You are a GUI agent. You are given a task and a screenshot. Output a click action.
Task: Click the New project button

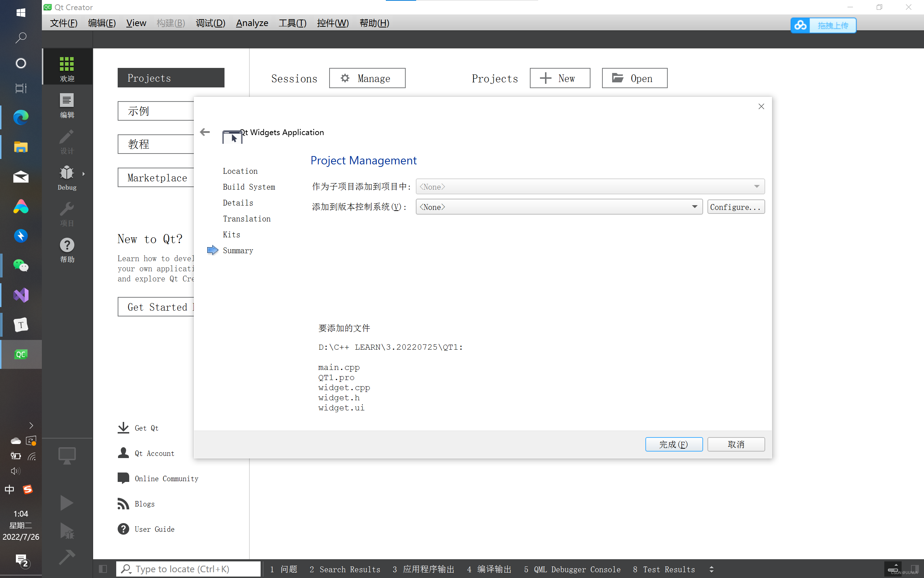point(560,78)
